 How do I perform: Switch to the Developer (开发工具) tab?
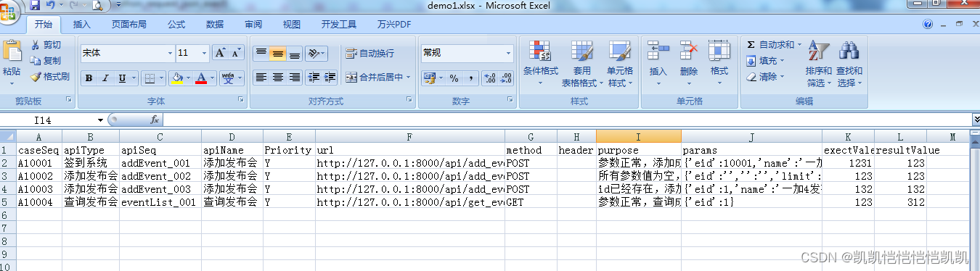coord(339,24)
